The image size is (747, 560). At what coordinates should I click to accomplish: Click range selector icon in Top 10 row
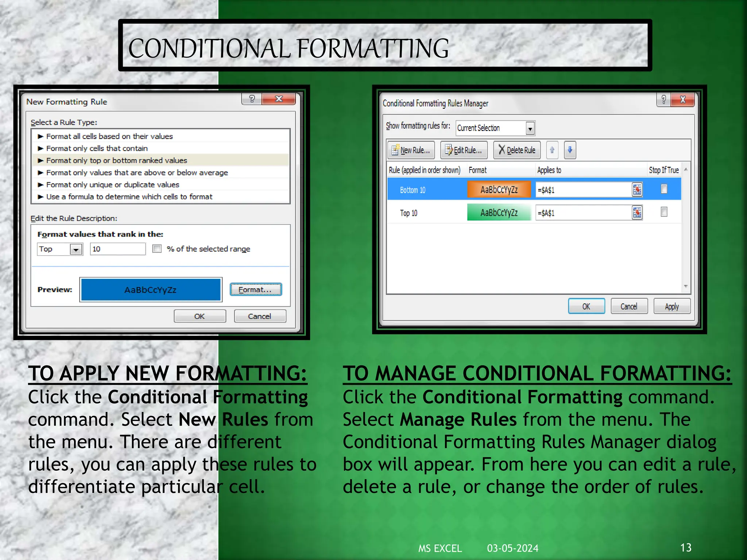coord(637,213)
